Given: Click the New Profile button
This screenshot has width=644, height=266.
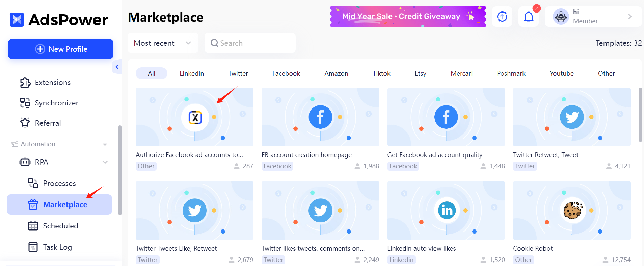Looking at the screenshot, I should point(60,49).
